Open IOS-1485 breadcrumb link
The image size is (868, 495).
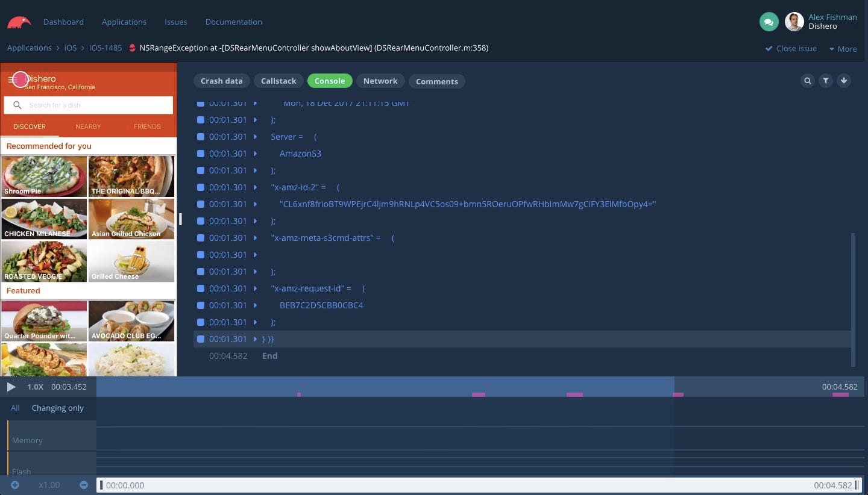pos(105,48)
